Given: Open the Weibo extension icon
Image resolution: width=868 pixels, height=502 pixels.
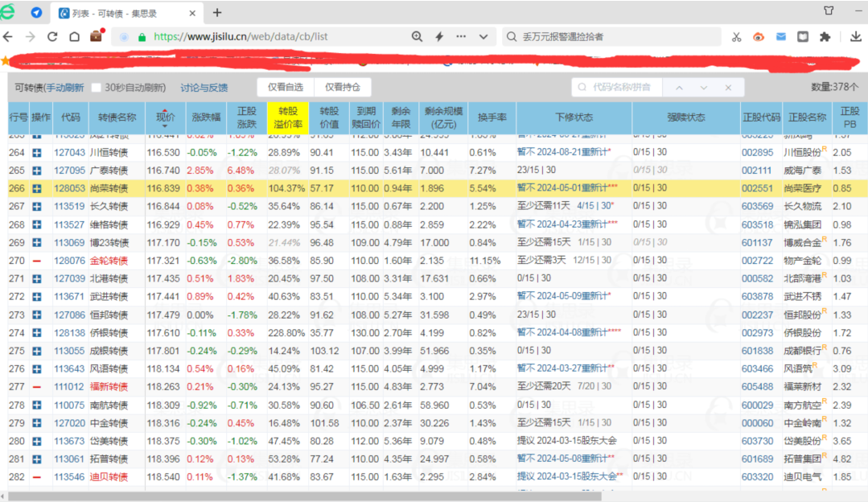Looking at the screenshot, I should (x=758, y=37).
